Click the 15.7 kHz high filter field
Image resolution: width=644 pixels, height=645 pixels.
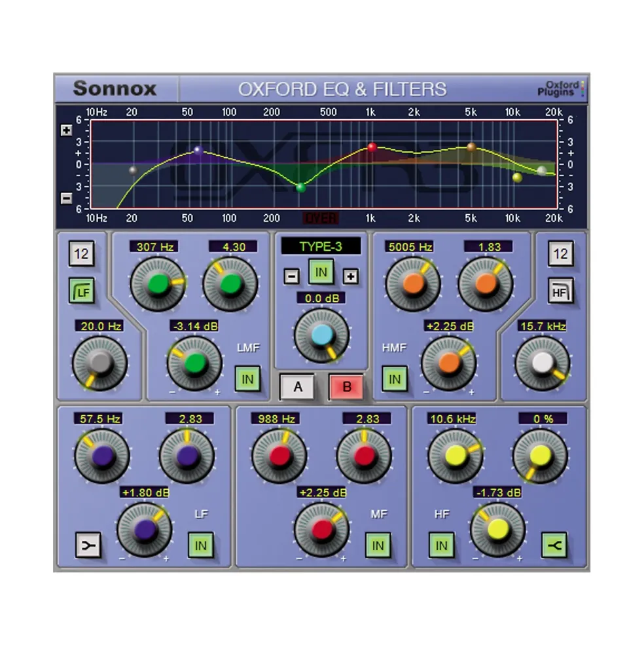[543, 326]
